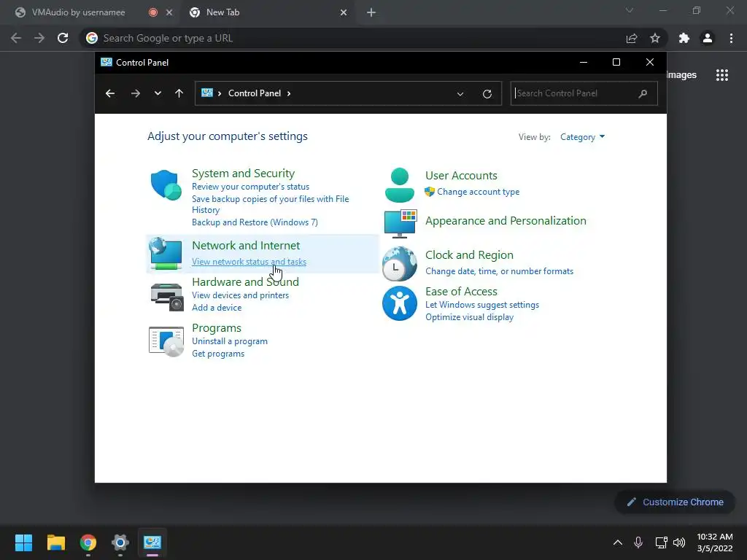747x560 pixels.
Task: Open the User Accounts person icon
Action: (399, 184)
